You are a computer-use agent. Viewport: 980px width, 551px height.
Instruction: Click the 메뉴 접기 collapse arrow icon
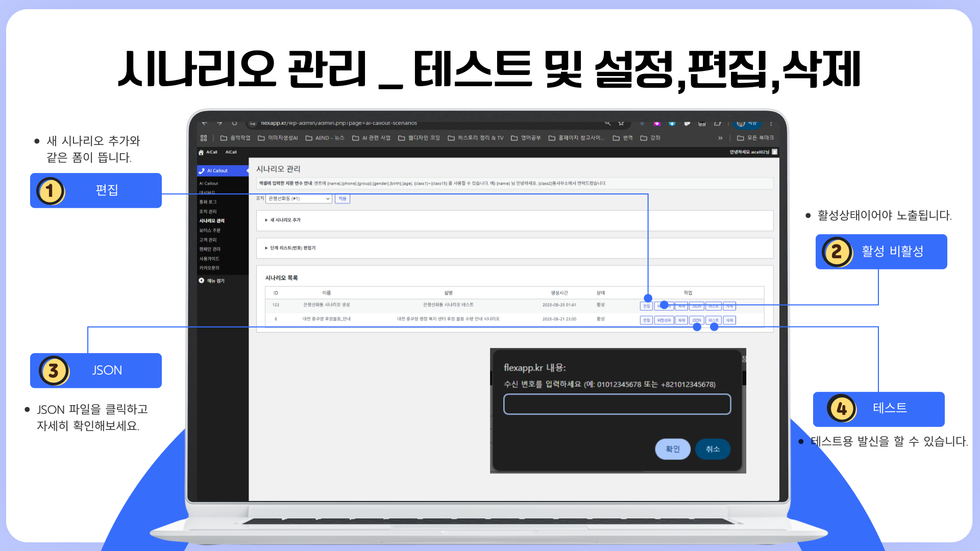point(202,281)
